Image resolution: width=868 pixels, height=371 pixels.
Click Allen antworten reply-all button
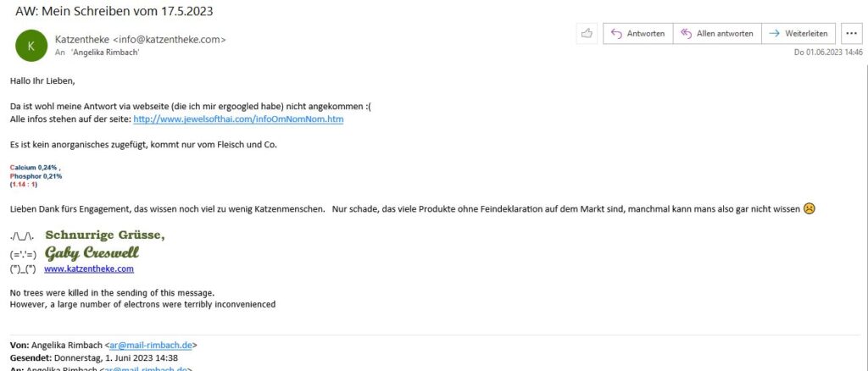[717, 34]
